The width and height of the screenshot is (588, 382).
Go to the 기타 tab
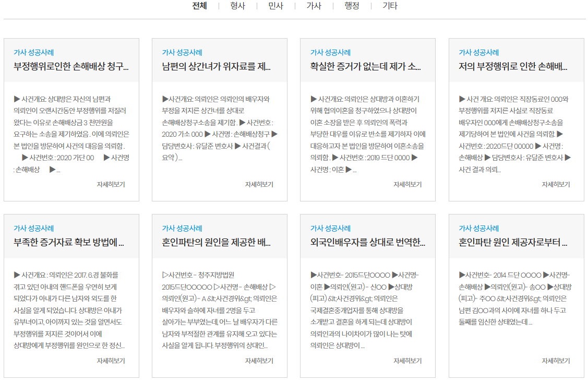[390, 6]
